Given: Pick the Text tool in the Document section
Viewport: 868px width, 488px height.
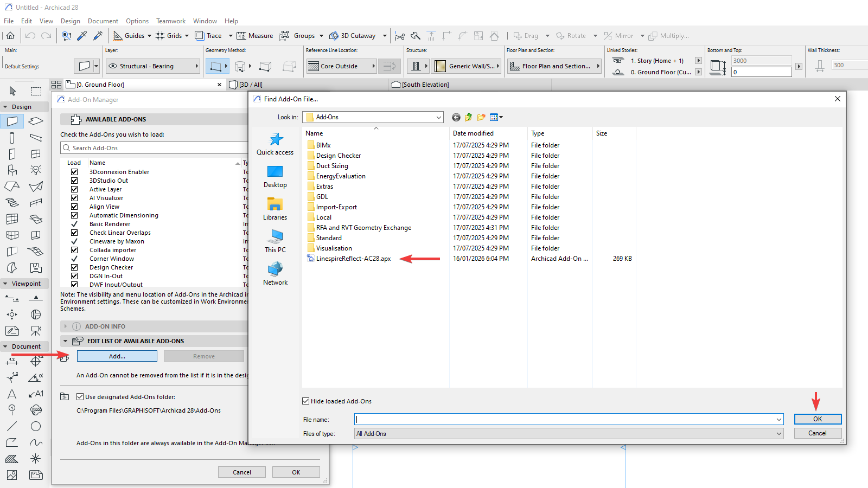Looking at the screenshot, I should coord(12,394).
